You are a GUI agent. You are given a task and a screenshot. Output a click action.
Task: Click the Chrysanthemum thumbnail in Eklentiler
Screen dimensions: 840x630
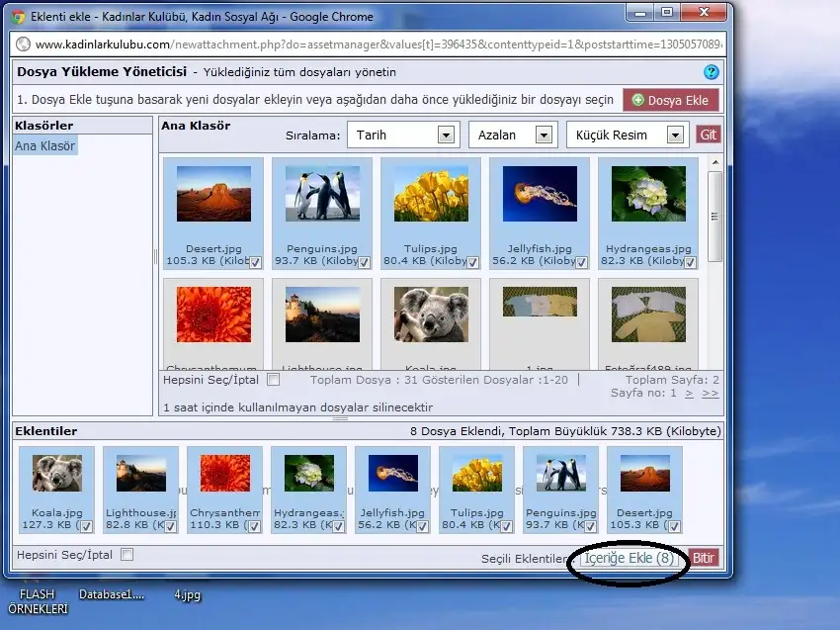pyautogui.click(x=225, y=474)
